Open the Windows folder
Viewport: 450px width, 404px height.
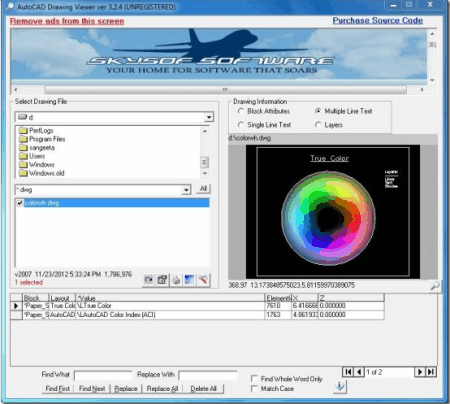(x=37, y=165)
